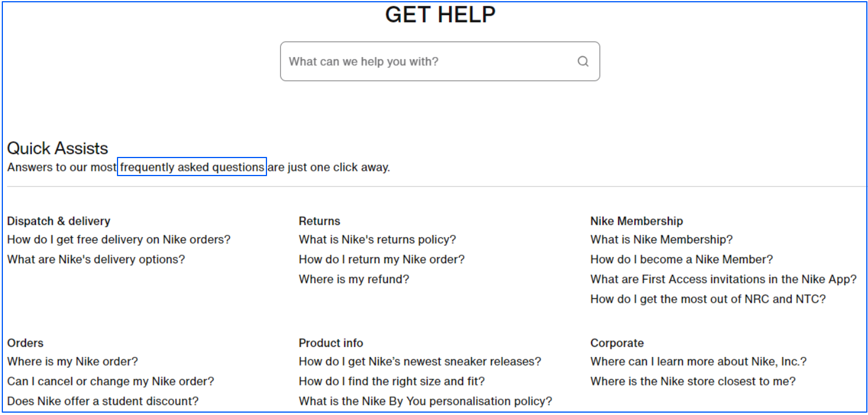Open the highlighted frequently asked questions link
The height and width of the screenshot is (415, 868).
pos(192,167)
